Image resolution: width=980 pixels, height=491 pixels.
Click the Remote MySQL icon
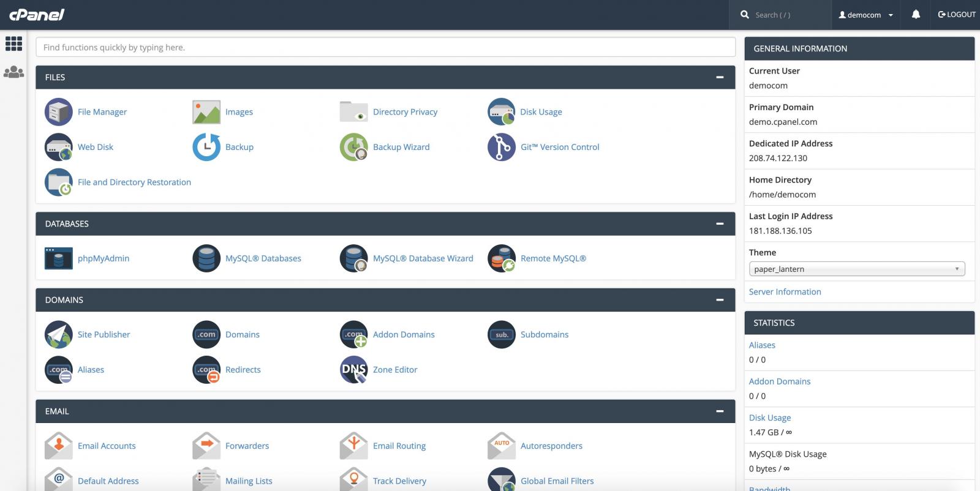[x=502, y=258]
